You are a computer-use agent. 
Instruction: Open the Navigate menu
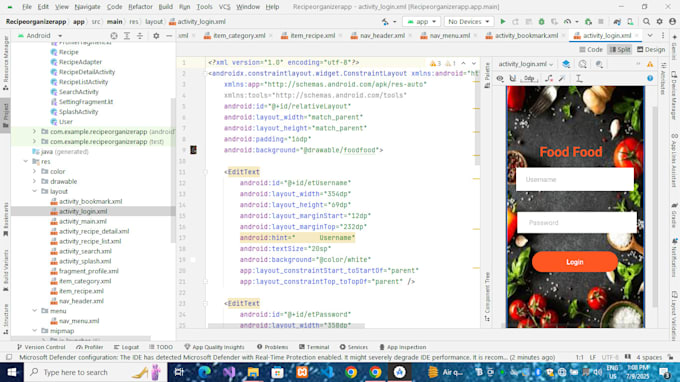[87, 7]
